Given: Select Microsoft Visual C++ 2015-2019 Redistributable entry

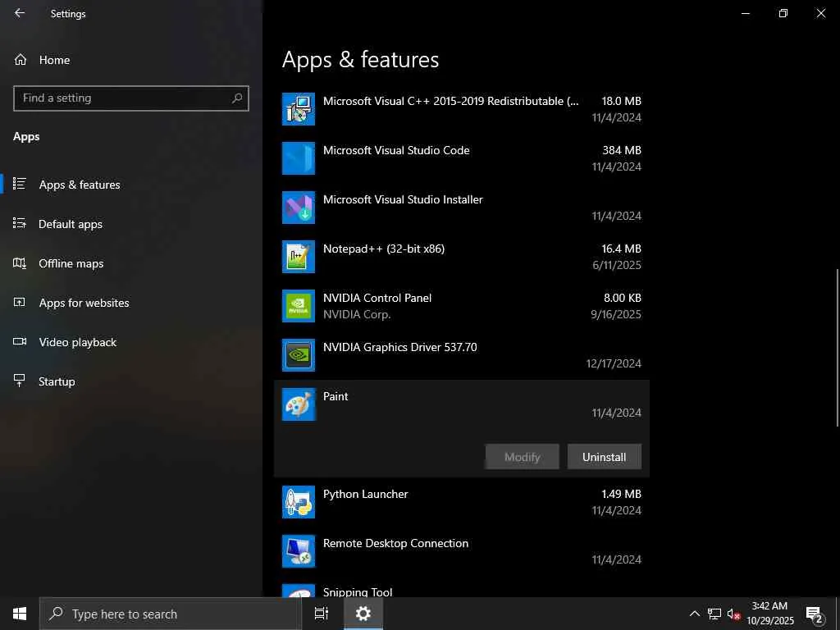Looking at the screenshot, I should tap(461, 109).
